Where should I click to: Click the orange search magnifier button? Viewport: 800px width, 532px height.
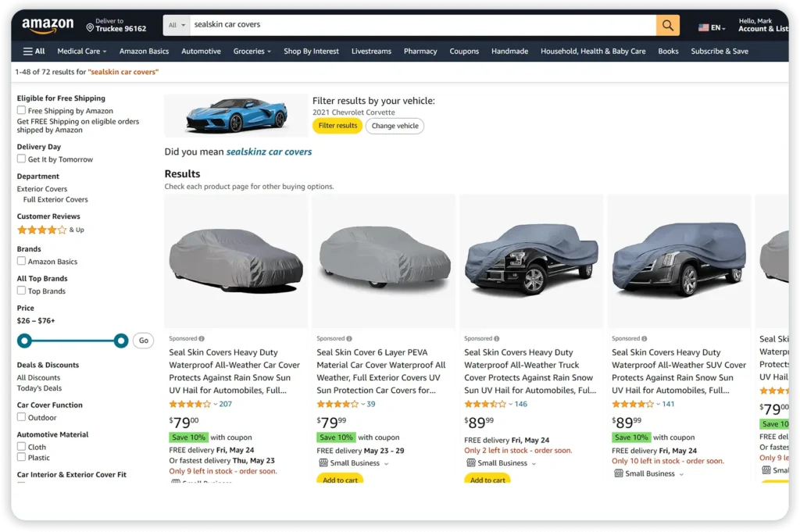pos(667,25)
